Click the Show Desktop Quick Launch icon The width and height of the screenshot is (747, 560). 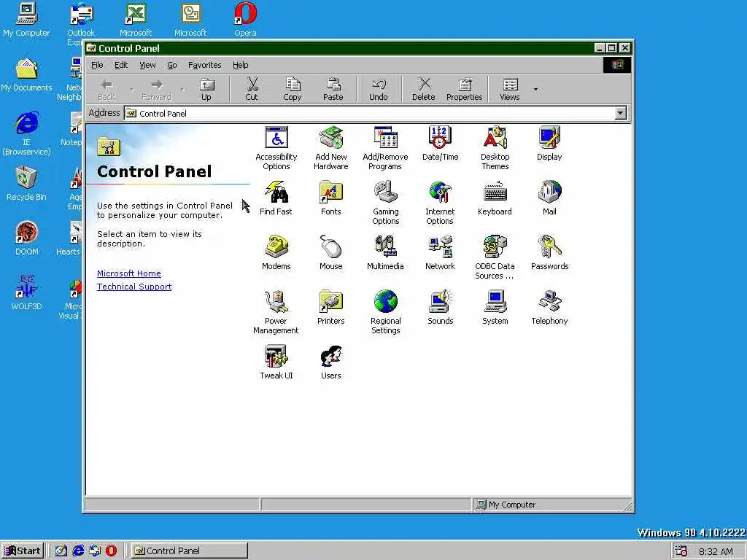[61, 551]
